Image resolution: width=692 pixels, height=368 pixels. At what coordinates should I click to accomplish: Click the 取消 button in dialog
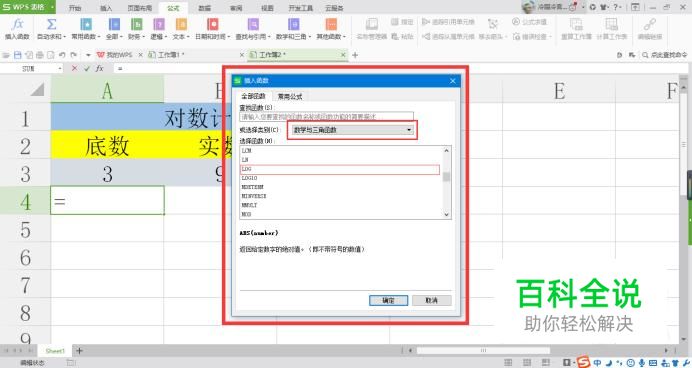tap(432, 300)
